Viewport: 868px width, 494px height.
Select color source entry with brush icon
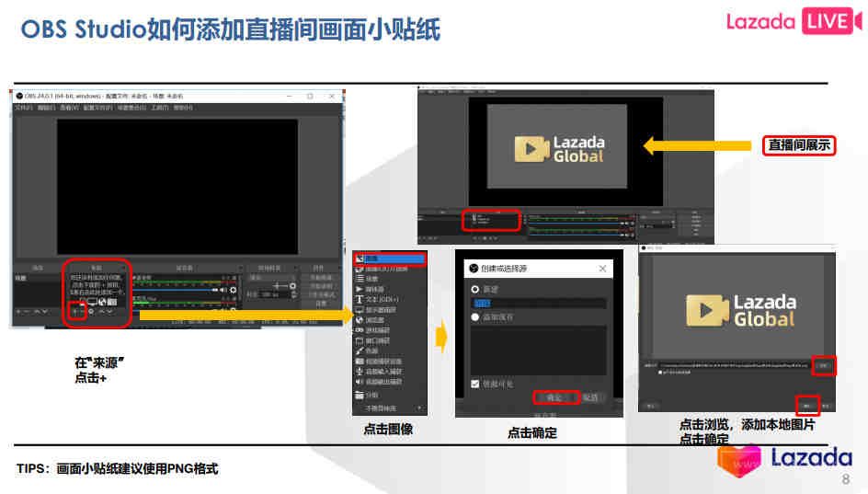pos(390,350)
